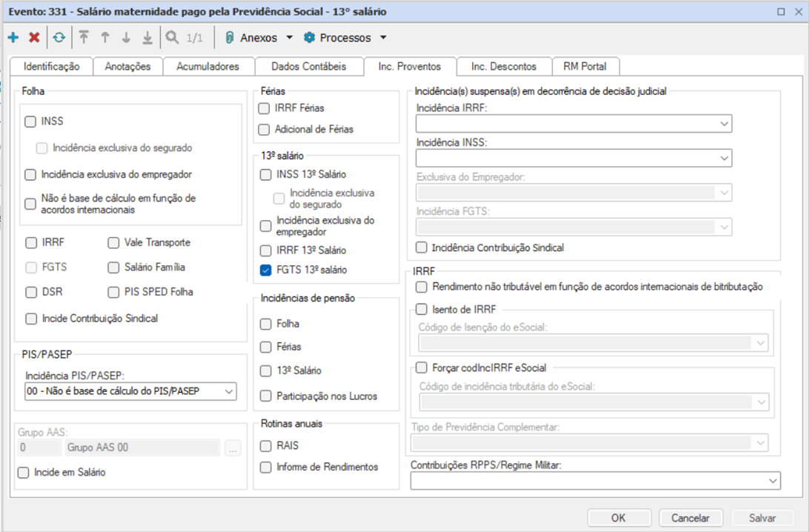Open the Anexos attachments menu
This screenshot has width=810, height=532.
pos(259,38)
